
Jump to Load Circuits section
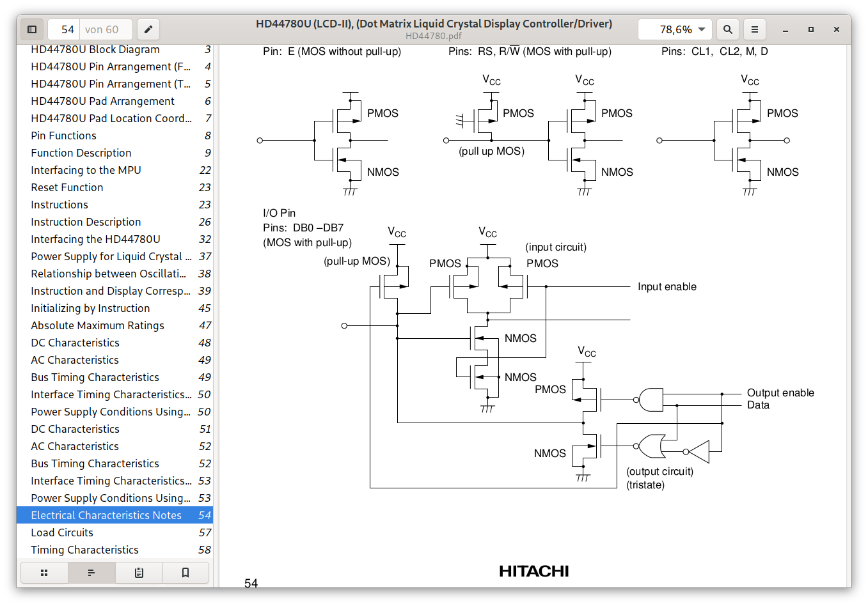[114, 532]
